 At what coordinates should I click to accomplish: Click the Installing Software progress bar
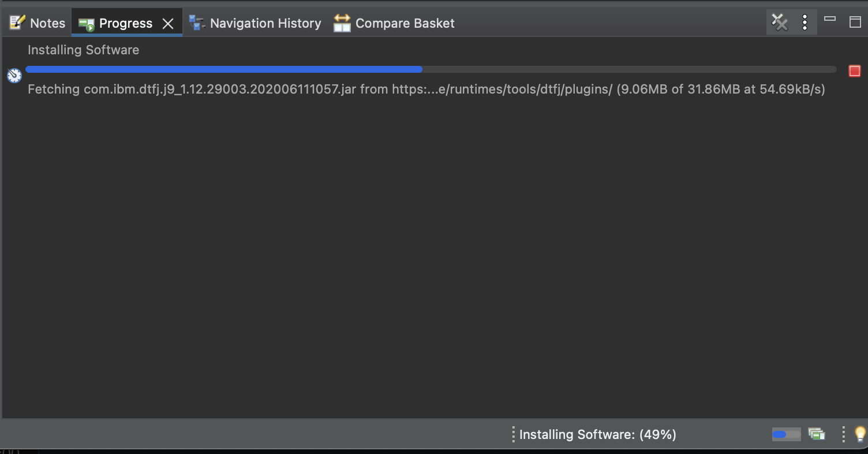[x=430, y=69]
